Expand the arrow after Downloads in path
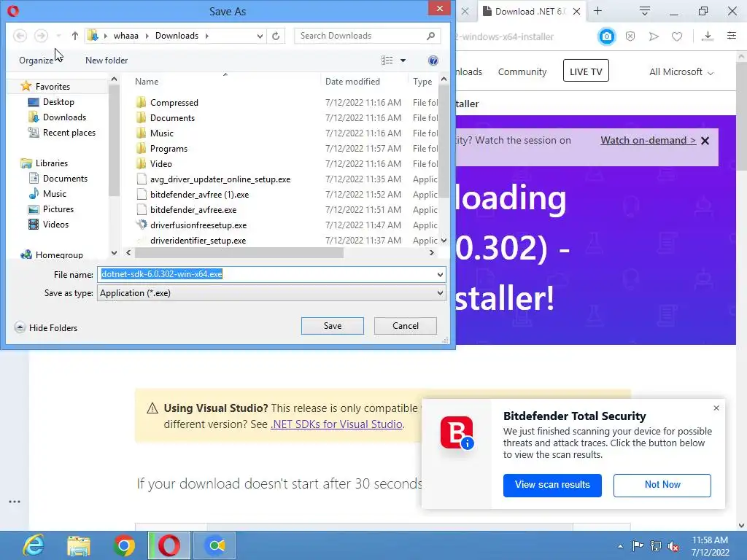This screenshot has height=560, width=747. pos(206,36)
